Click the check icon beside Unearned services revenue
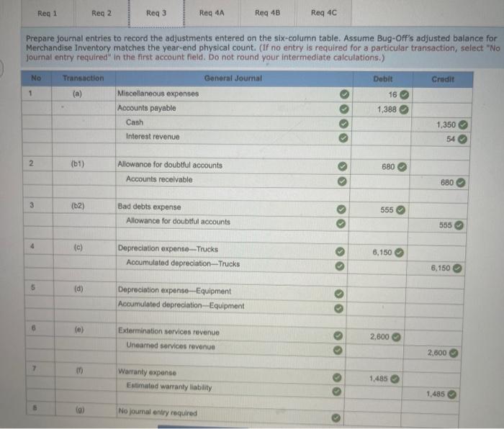Viewport: 504px width, 429px height. coord(338,350)
